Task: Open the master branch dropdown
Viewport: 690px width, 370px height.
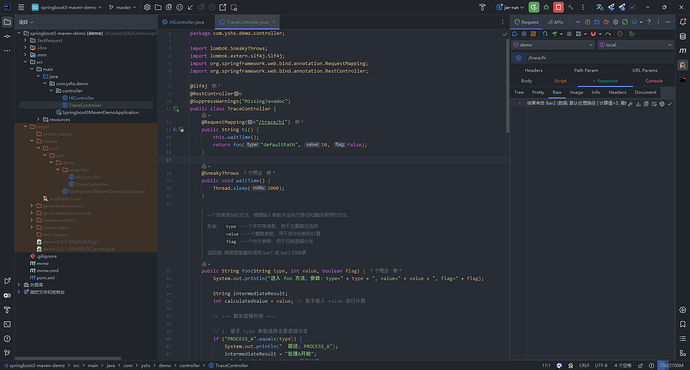Action: click(x=122, y=7)
